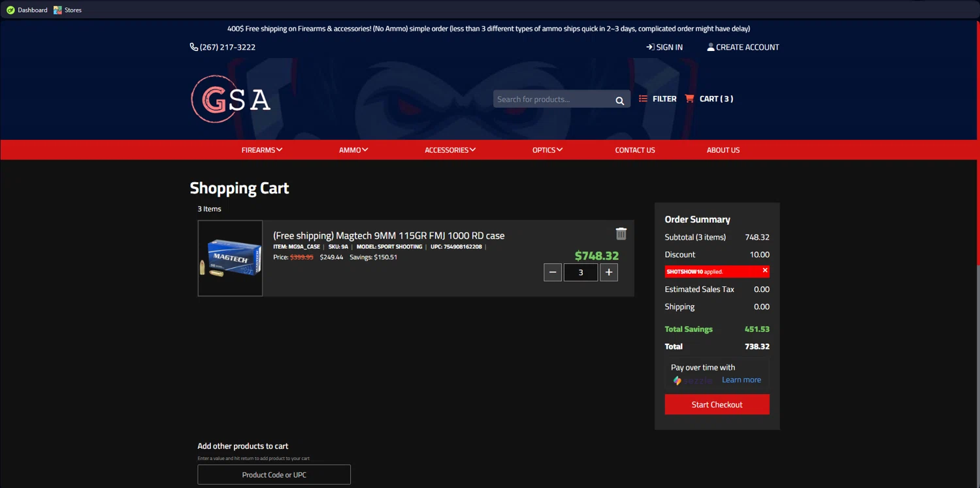The height and width of the screenshot is (488, 980).
Task: Open the Filter list icon
Action: pyautogui.click(x=643, y=99)
